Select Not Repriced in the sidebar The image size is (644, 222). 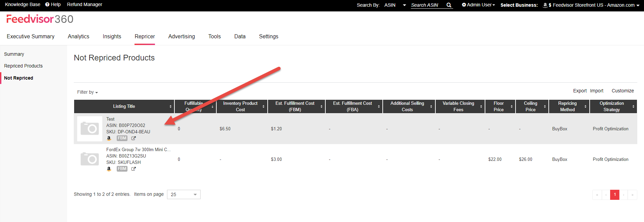(x=19, y=78)
